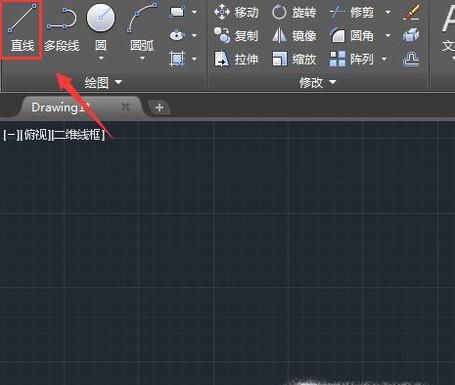
Task: Add a new drawing tab
Action: point(159,108)
